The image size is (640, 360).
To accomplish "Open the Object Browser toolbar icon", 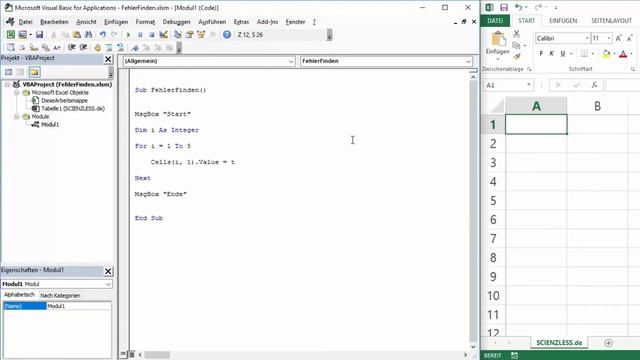I will tap(201, 35).
